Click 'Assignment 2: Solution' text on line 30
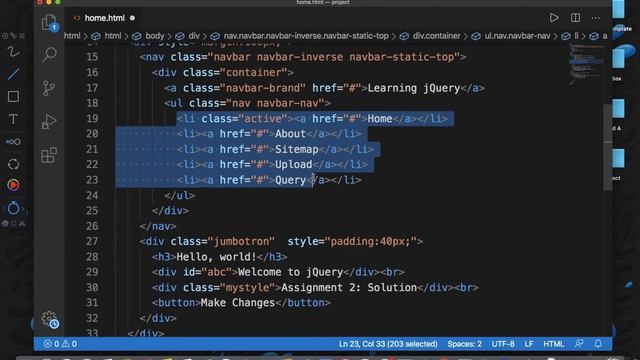 pyautogui.click(x=349, y=288)
